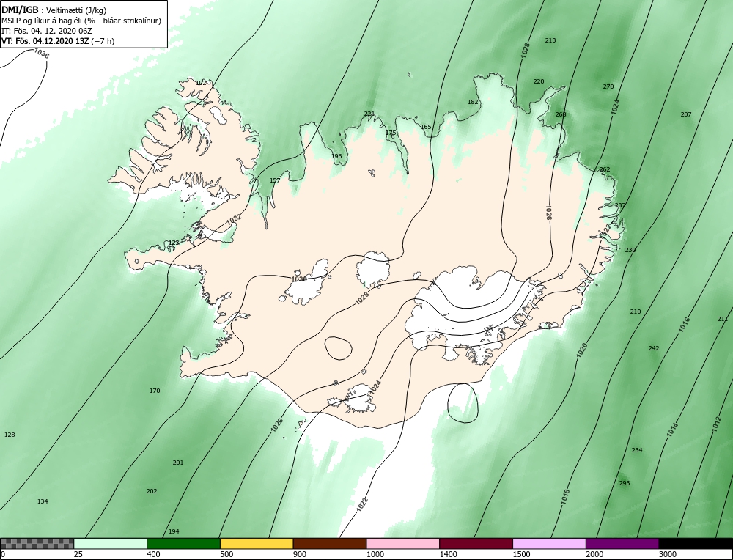733x560 pixels.
Task: Click the CAPE value 123
Action: 174,243
